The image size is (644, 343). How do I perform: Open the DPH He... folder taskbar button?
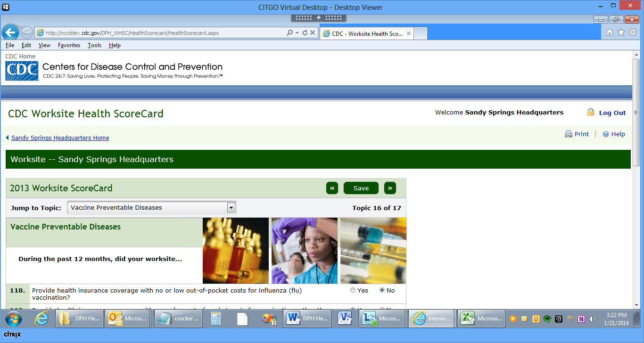[x=79, y=318]
